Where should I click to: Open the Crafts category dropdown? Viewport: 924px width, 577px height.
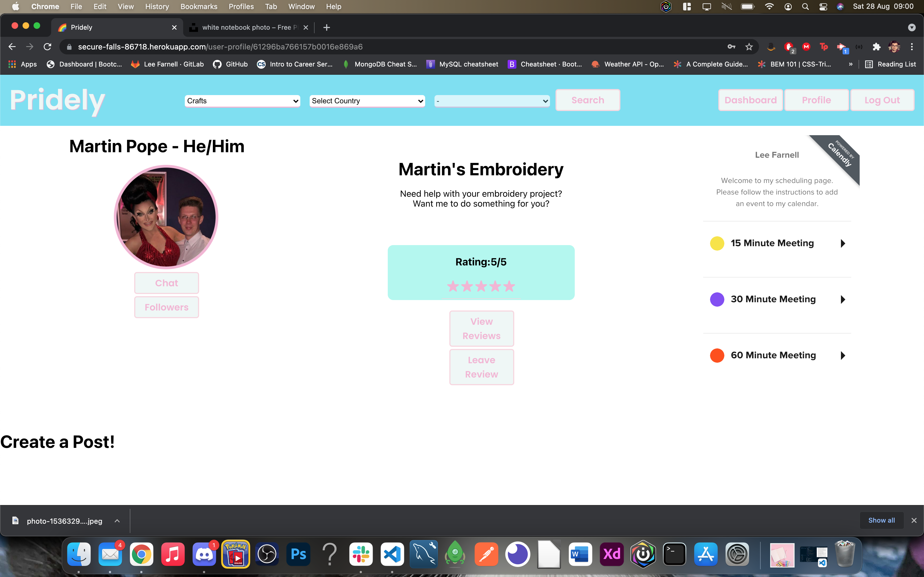(243, 101)
